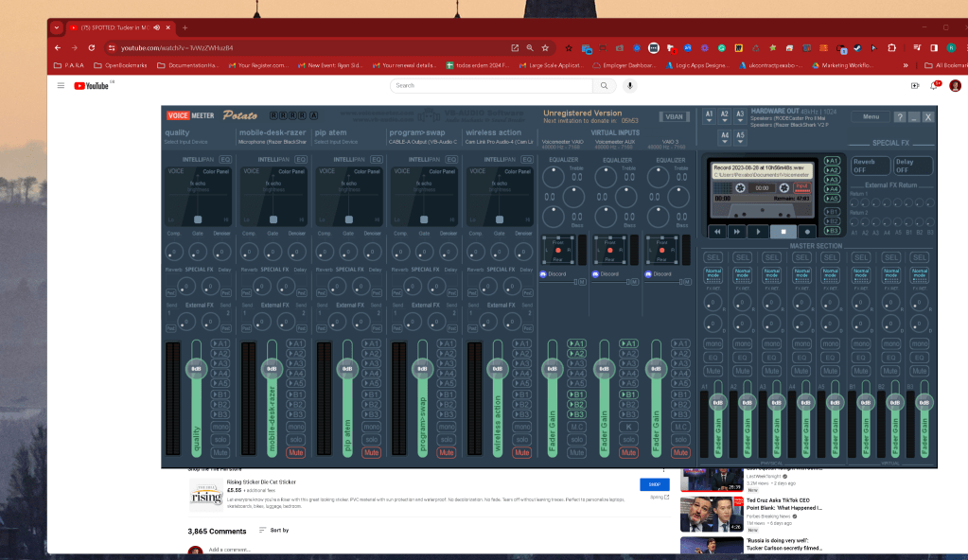Toggle the K button on Voicemeeter AUX
The image size is (968, 560).
coord(628,427)
